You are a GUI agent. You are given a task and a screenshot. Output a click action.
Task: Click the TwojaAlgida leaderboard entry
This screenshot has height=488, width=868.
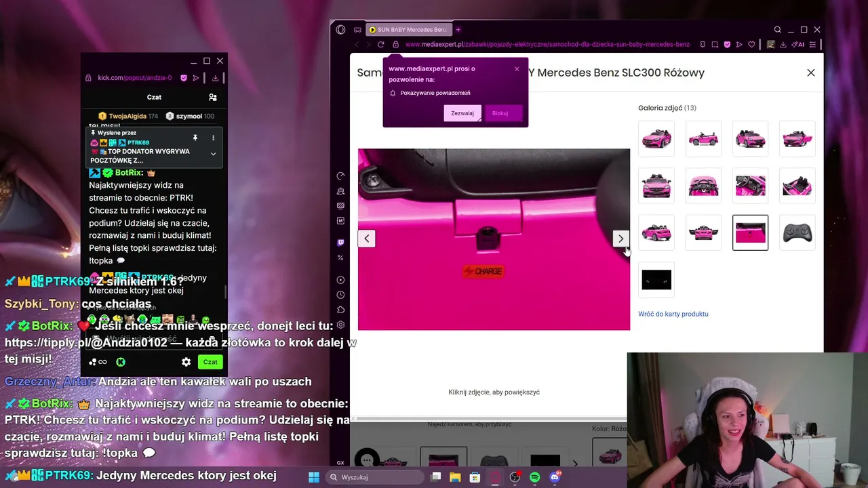coord(127,116)
